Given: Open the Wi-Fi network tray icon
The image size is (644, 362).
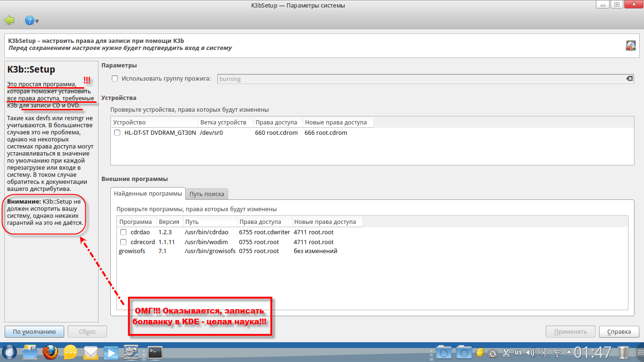Looking at the screenshot, I should tap(557, 353).
